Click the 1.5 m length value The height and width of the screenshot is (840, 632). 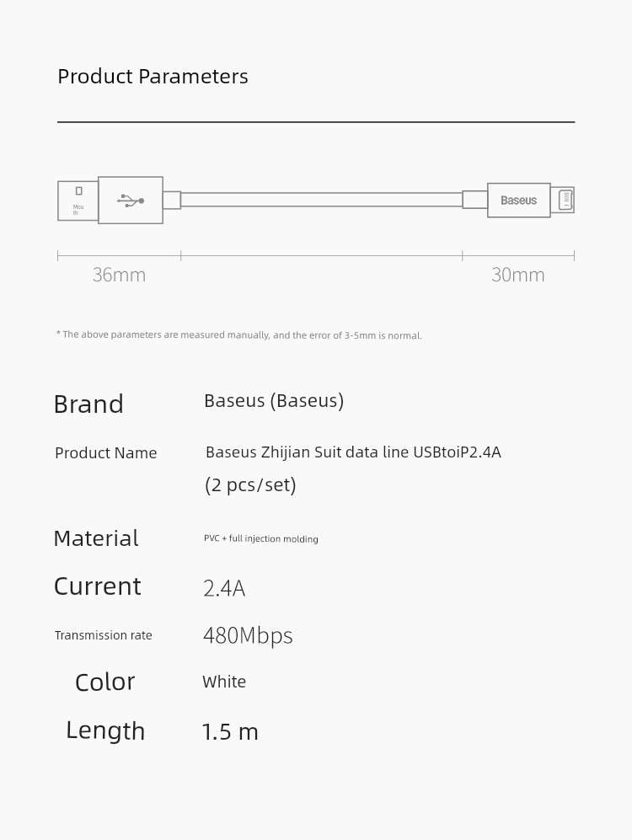click(230, 732)
